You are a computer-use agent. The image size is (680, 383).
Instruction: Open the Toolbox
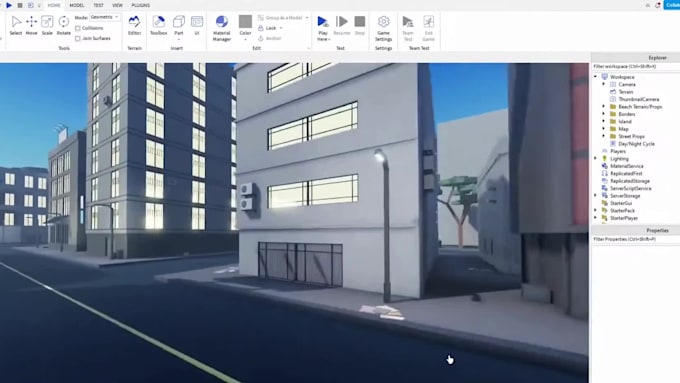(159, 25)
